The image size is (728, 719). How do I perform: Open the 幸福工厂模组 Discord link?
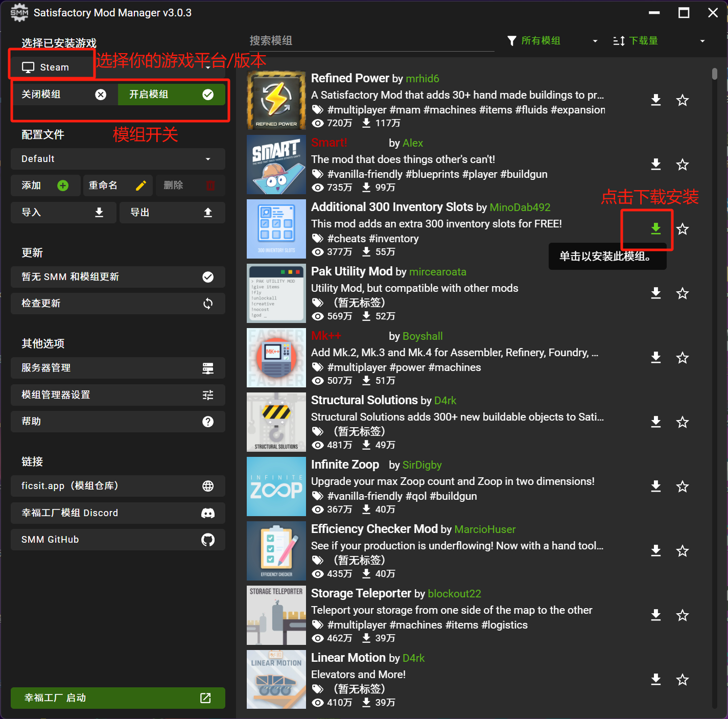tap(118, 513)
